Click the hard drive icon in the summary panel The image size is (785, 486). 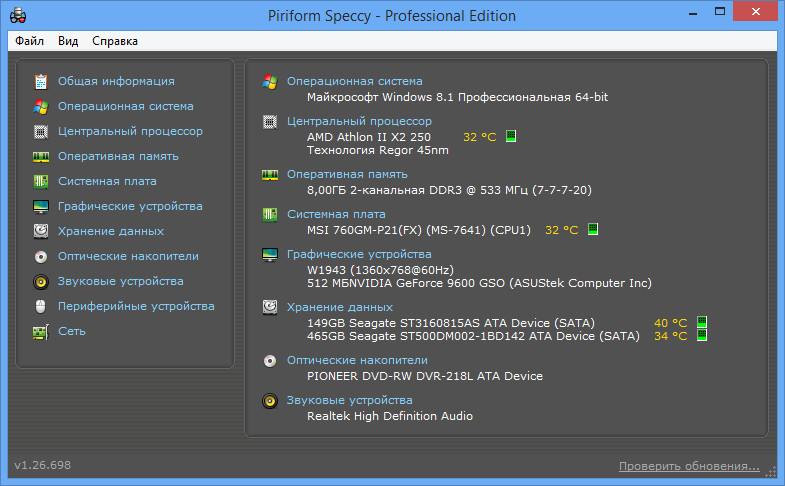pos(270,307)
